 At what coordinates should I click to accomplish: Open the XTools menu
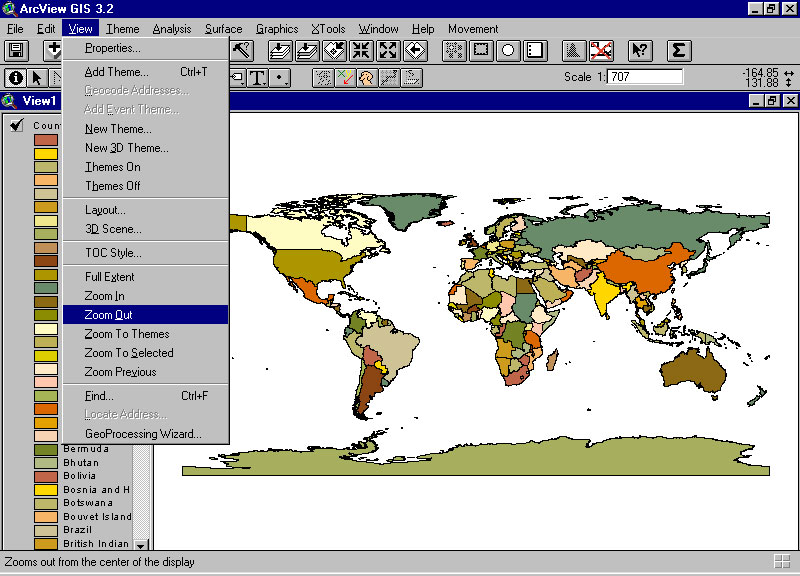[328, 29]
